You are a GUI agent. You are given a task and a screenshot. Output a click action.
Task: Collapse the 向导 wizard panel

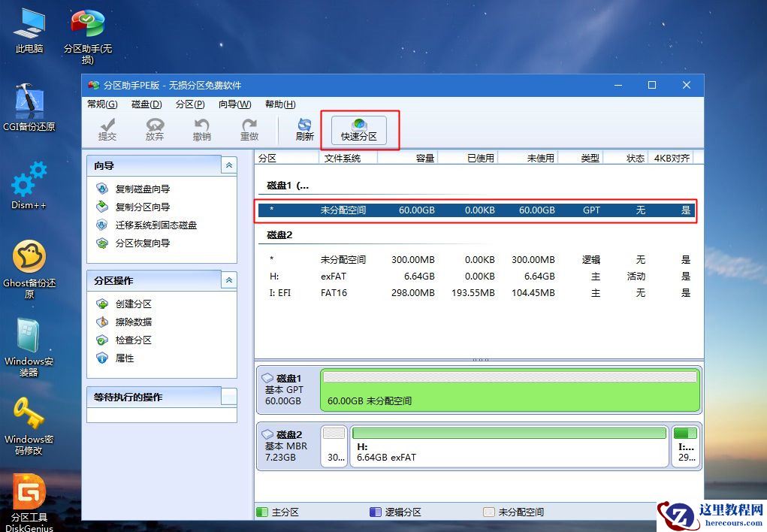(229, 165)
